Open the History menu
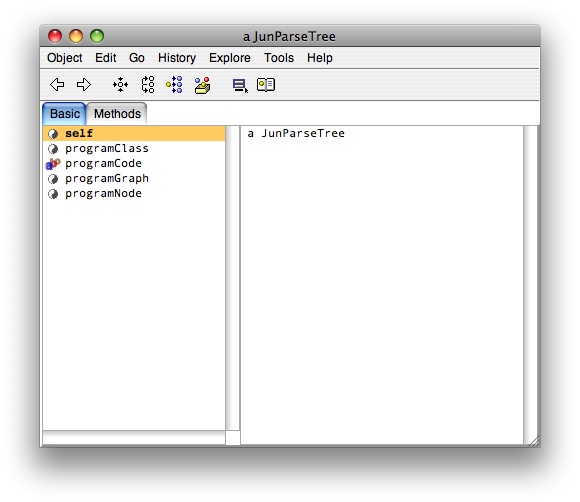580x502 pixels. tap(177, 58)
